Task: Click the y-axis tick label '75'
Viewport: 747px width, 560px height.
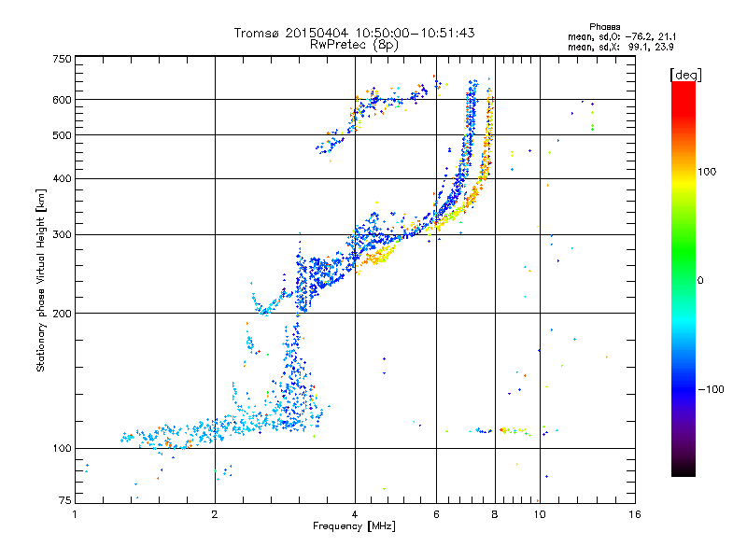Action: [x=65, y=500]
